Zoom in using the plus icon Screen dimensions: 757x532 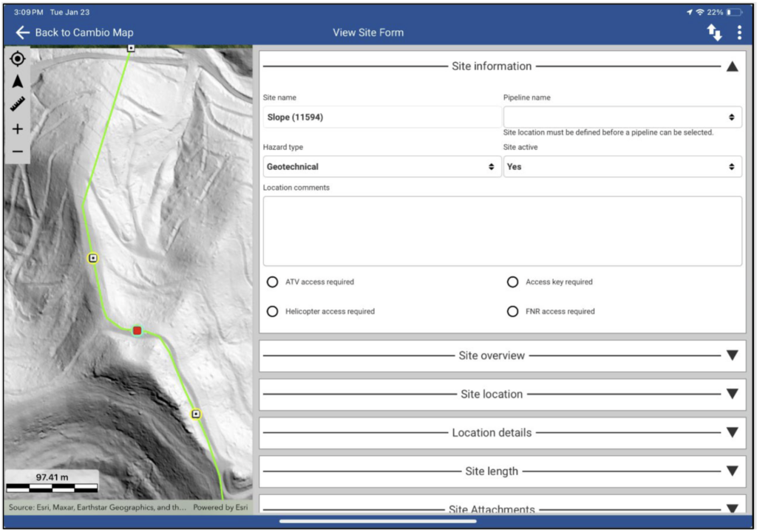point(17,128)
